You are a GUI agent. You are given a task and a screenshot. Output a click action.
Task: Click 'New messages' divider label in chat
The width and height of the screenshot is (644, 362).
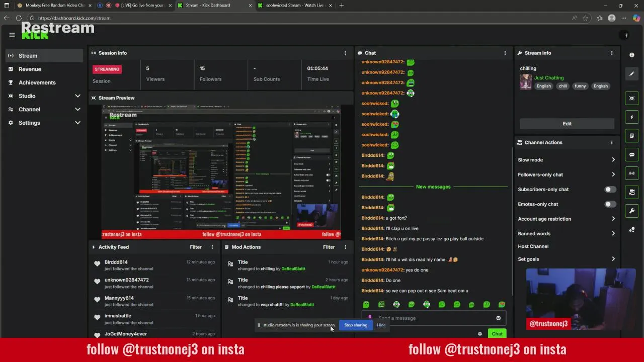433,187
